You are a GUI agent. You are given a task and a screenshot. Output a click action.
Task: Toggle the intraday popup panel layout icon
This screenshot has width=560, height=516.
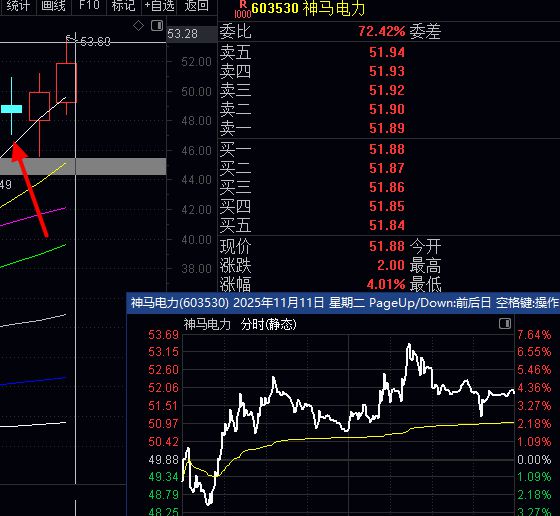(505, 324)
